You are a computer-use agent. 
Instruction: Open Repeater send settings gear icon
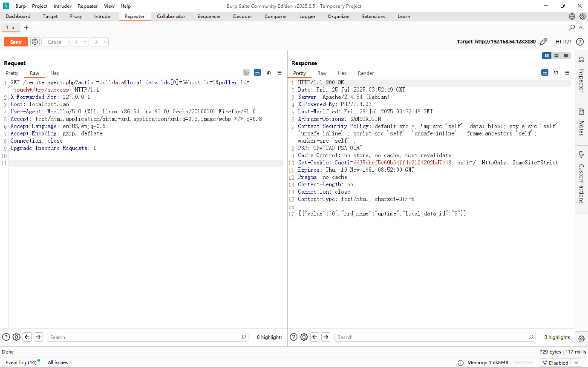(35, 42)
